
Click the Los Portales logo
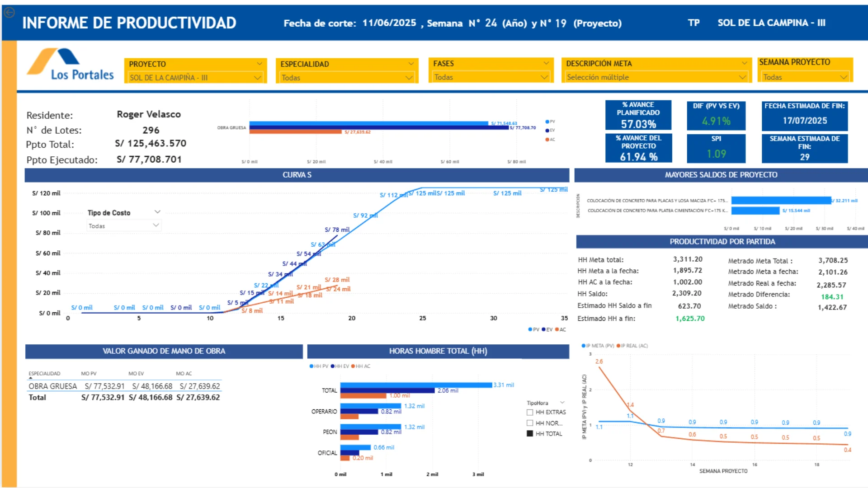coord(70,65)
